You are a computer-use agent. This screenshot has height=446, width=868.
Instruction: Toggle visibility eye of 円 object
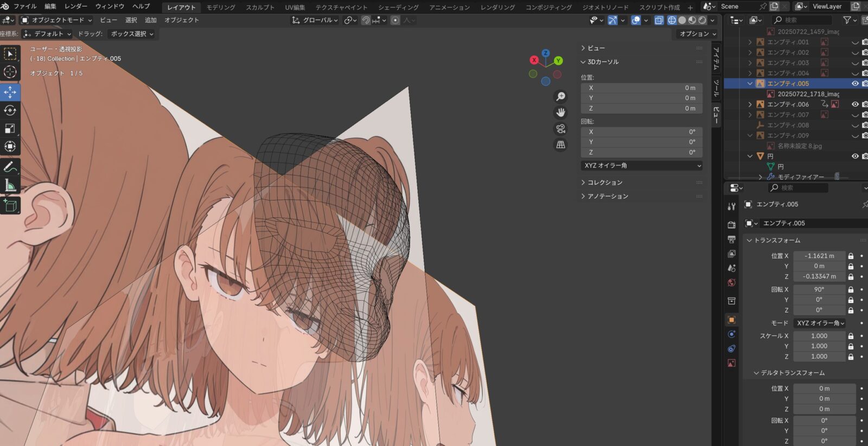[855, 156]
